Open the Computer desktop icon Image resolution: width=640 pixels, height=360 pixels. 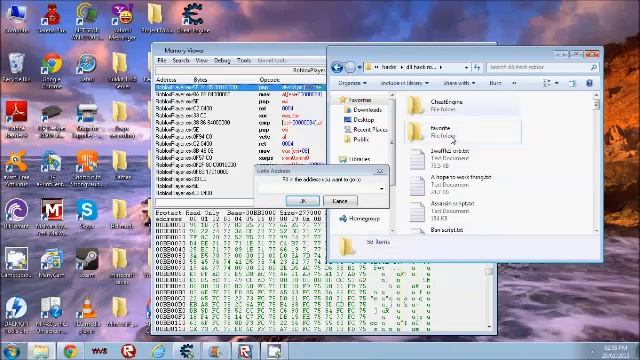click(x=16, y=18)
